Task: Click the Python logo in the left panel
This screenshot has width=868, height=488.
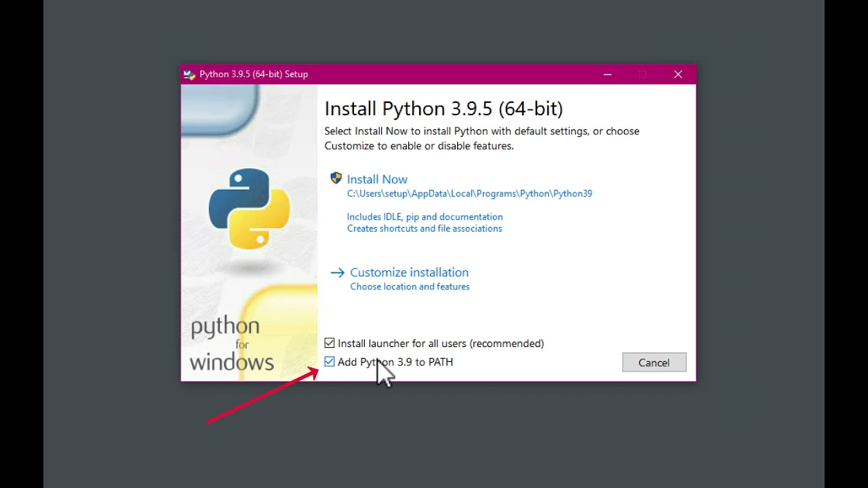Action: 249,208
